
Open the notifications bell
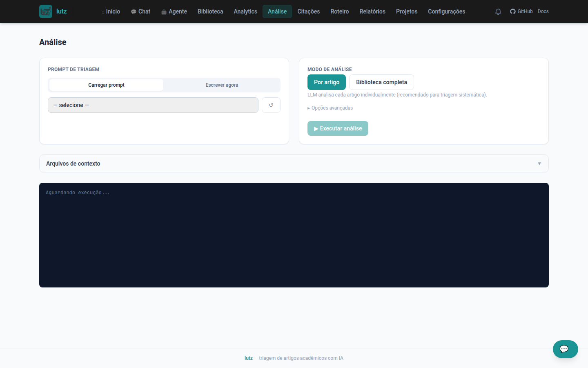[498, 11]
